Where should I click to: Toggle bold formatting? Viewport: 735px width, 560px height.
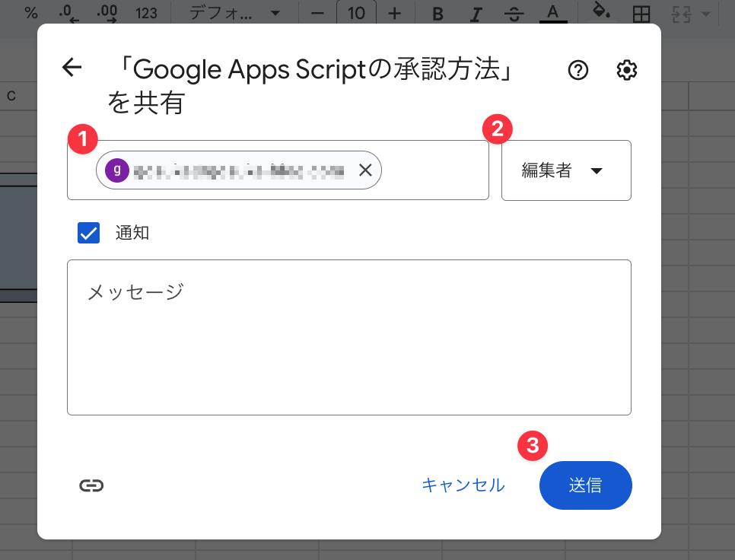point(437,14)
